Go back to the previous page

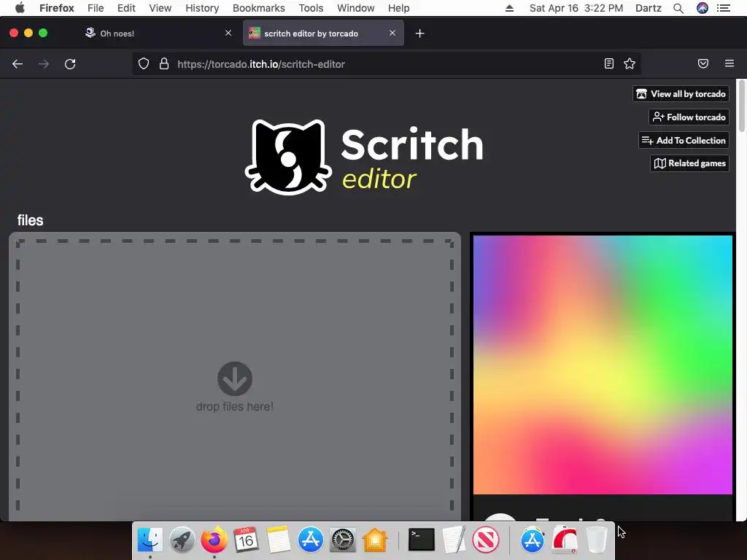[x=18, y=64]
